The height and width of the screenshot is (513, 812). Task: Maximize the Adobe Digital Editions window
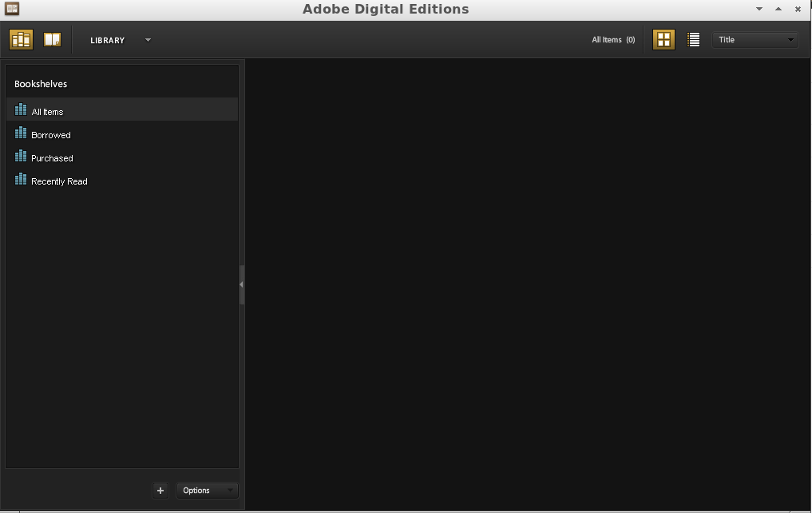[x=778, y=9]
